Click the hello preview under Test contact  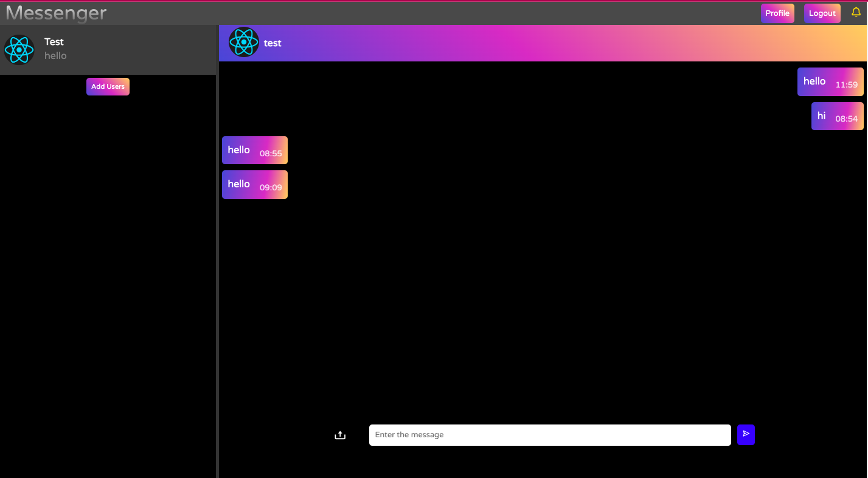tap(55, 56)
